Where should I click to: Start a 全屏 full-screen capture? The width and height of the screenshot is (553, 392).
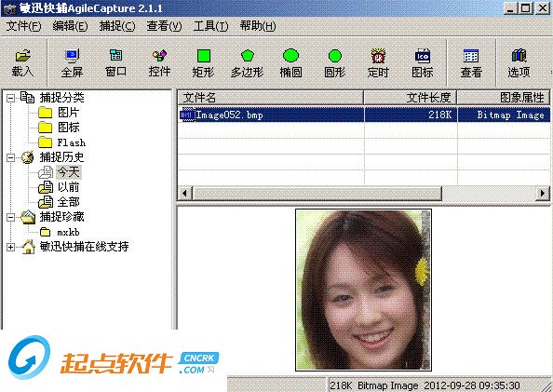pos(72,63)
